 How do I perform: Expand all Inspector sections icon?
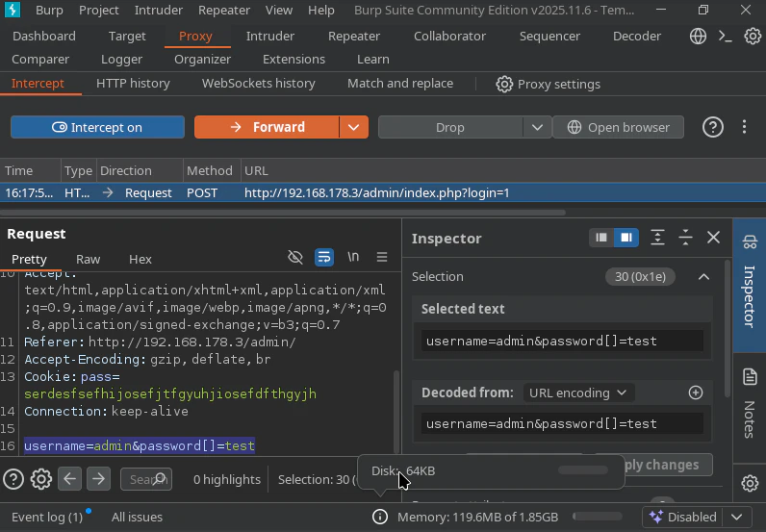pyautogui.click(x=657, y=238)
